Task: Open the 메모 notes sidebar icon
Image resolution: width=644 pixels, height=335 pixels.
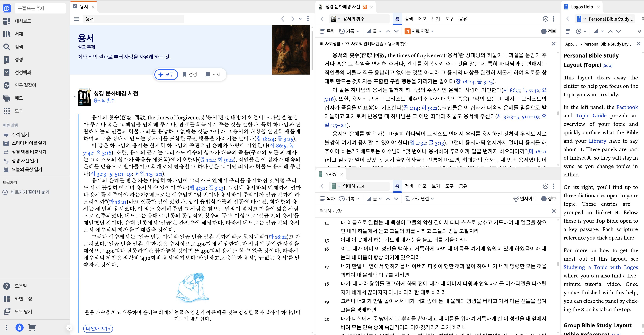Action: pos(7,98)
